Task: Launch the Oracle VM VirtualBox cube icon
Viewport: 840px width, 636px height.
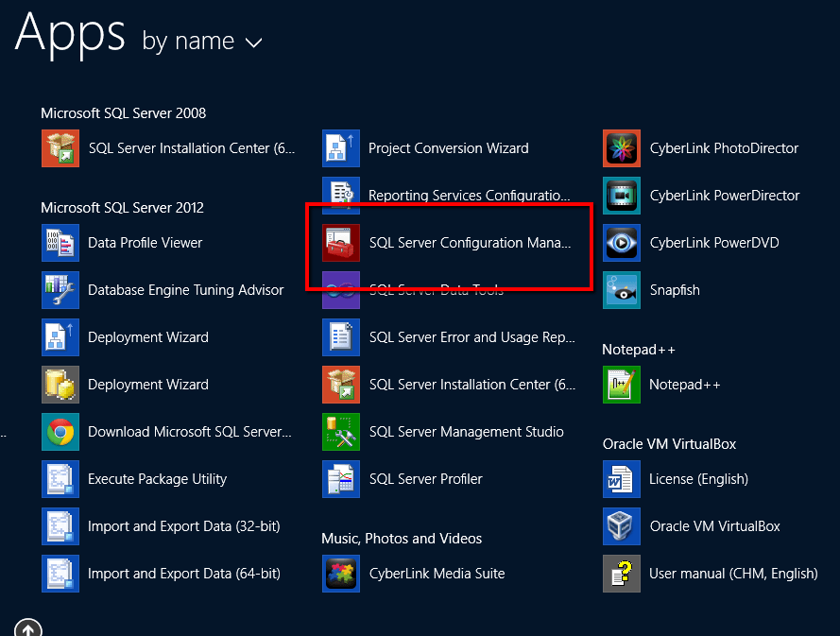Action: click(622, 526)
